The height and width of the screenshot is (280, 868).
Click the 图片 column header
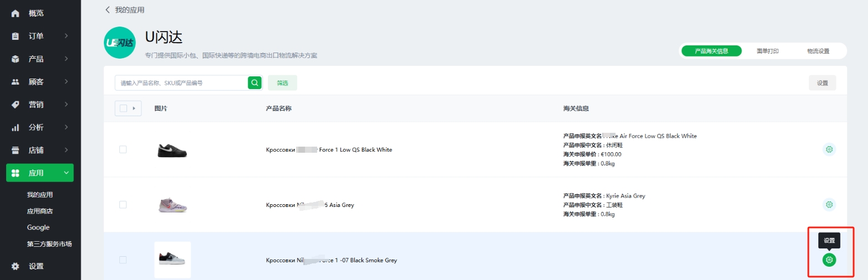click(161, 108)
